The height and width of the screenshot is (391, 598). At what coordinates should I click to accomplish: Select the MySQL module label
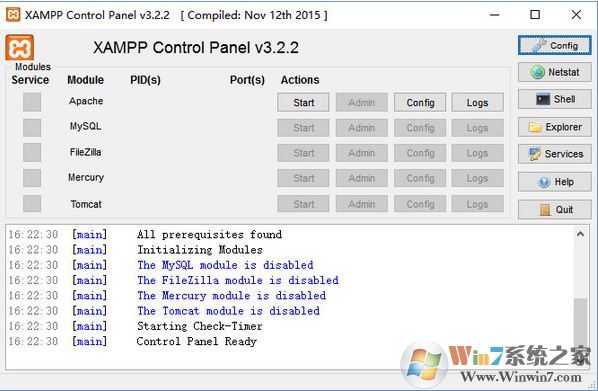pyautogui.click(x=85, y=126)
